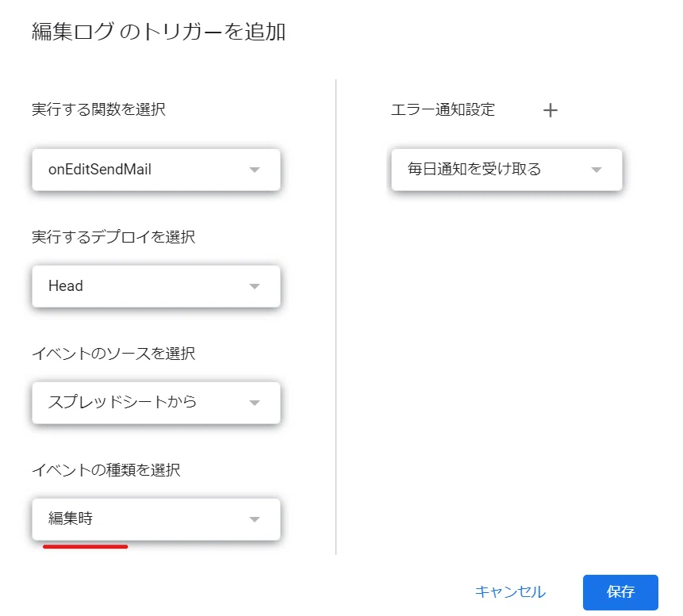Click the arrow icon beside onEditSendMail
683x616 pixels.
[255, 170]
